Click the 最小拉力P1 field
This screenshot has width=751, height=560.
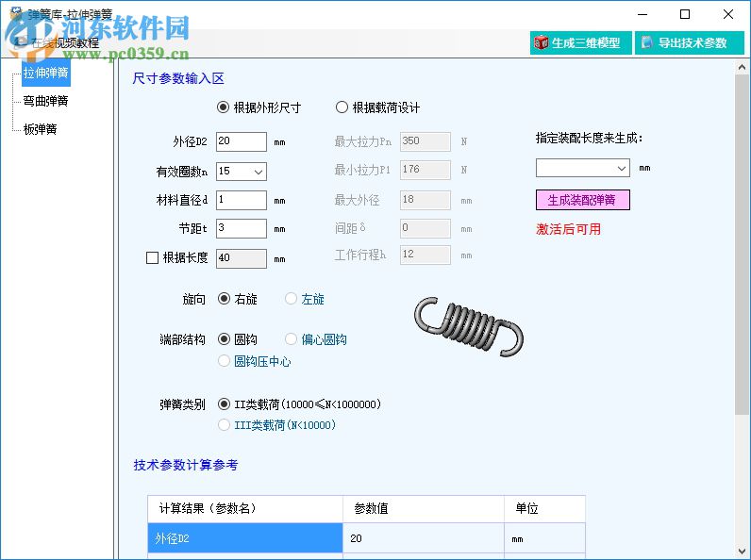click(x=426, y=170)
